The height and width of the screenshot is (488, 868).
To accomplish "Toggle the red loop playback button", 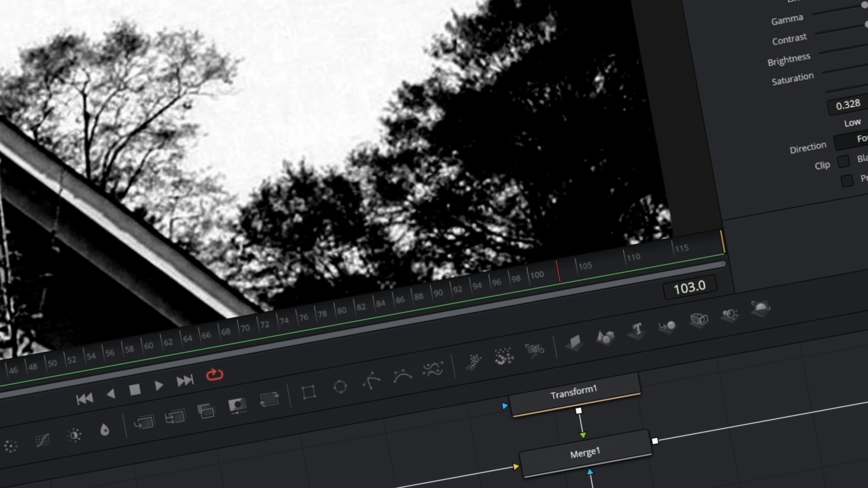I will [x=214, y=375].
